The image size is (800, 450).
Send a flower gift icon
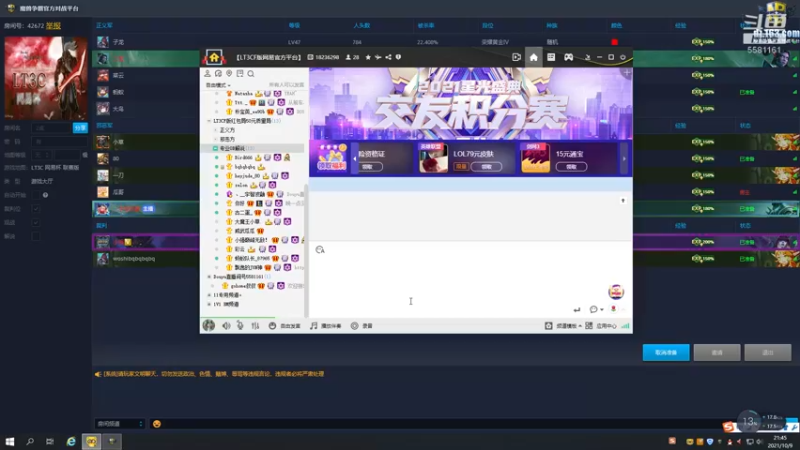pos(613,309)
